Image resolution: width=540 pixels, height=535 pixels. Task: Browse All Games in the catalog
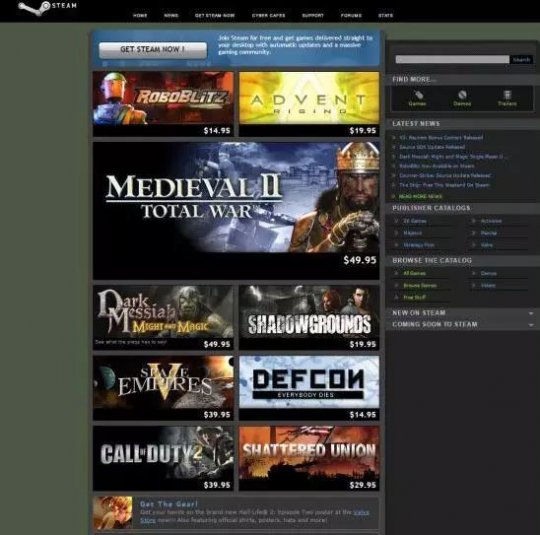(414, 274)
